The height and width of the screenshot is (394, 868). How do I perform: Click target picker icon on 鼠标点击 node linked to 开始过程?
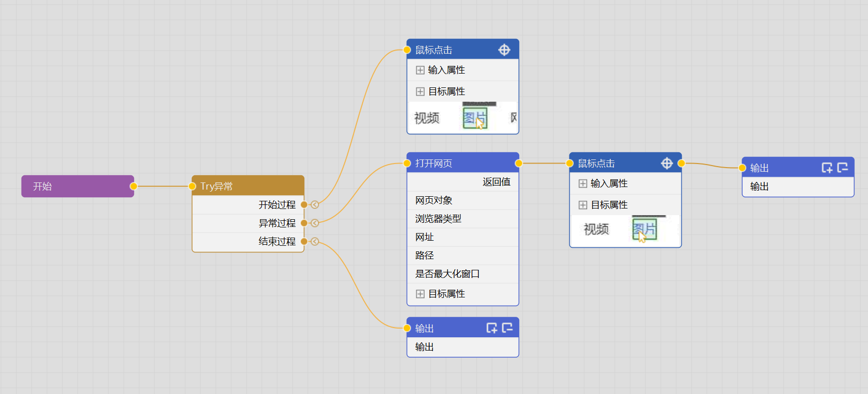point(504,50)
